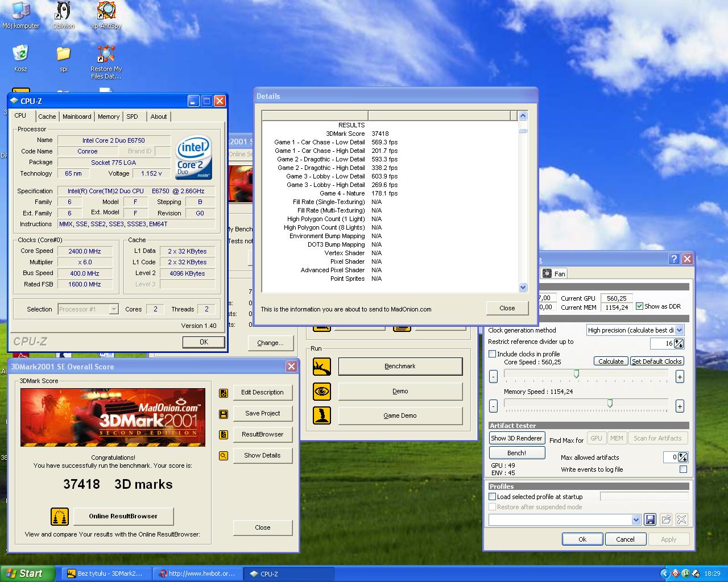728x582 pixels.
Task: Click the Core Speed slider thumb
Action: 576,374
